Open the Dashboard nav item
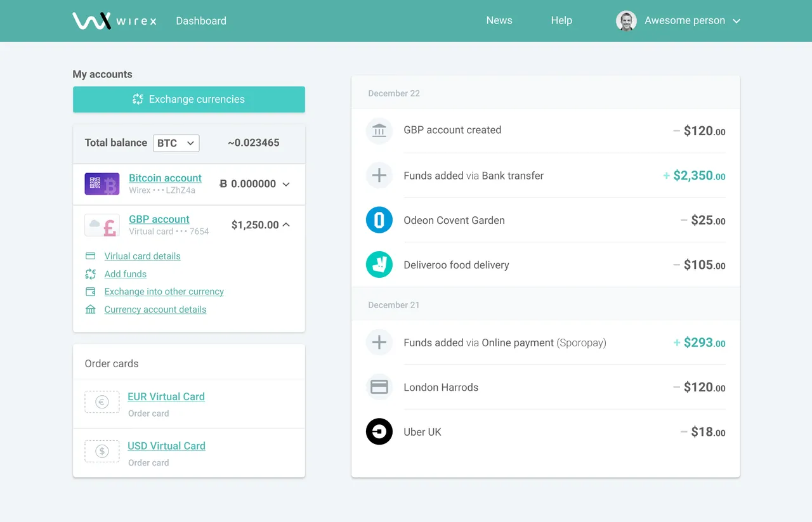Viewport: 812px width, 522px height. (201, 21)
